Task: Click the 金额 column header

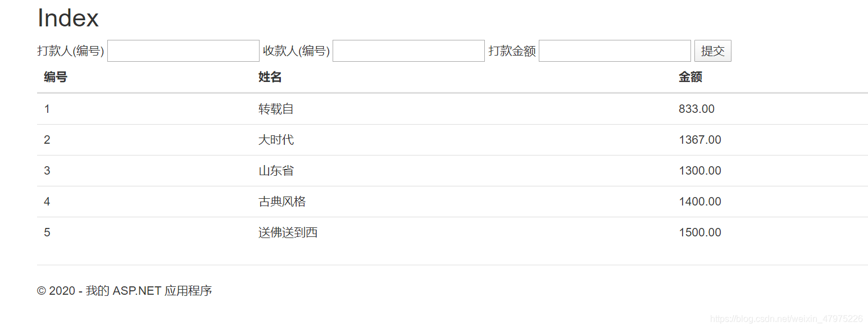Action: pyautogui.click(x=689, y=77)
